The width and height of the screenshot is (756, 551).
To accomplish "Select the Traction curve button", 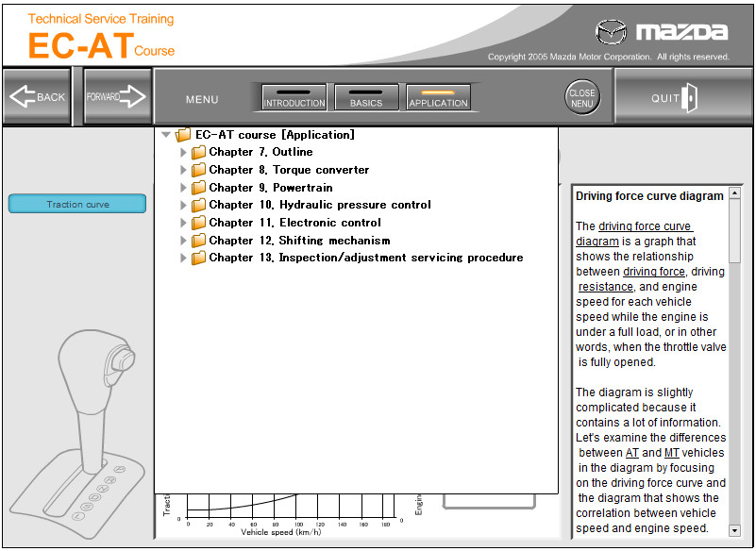I will [x=77, y=204].
